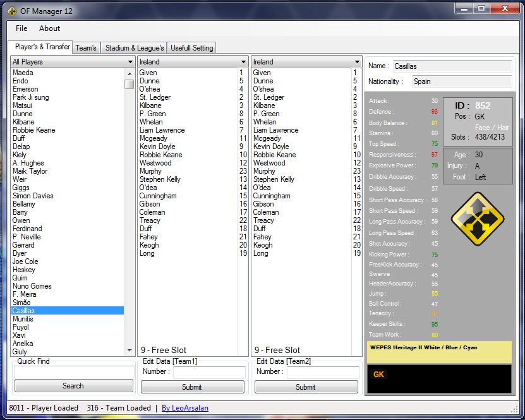Viewport: 525px width, 420px height.
Task: Select Robbie Keane in first Ireland list
Action: pos(160,155)
